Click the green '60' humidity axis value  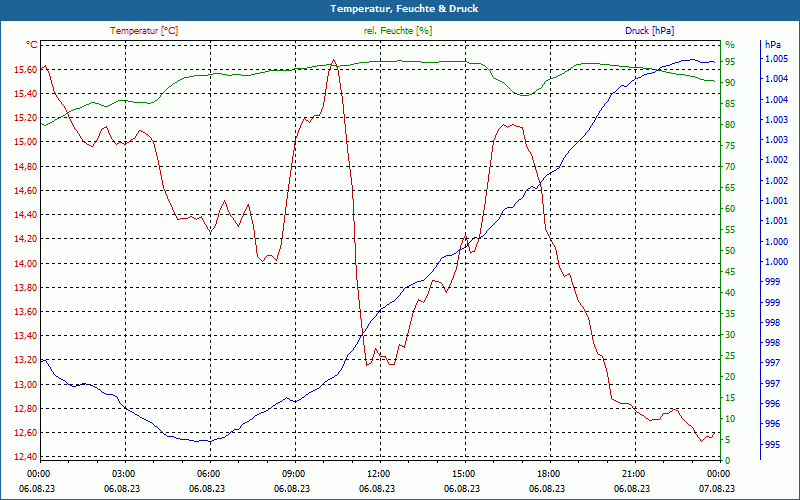click(x=730, y=209)
